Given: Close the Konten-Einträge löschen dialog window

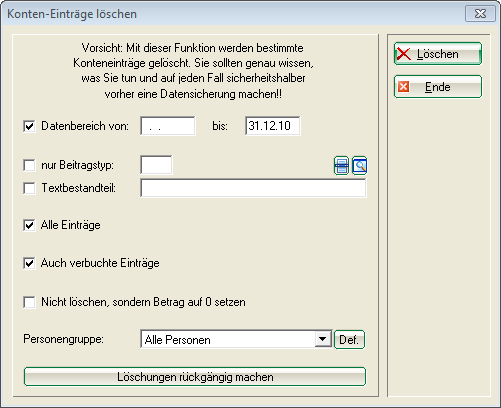Looking at the screenshot, I should point(480,14).
